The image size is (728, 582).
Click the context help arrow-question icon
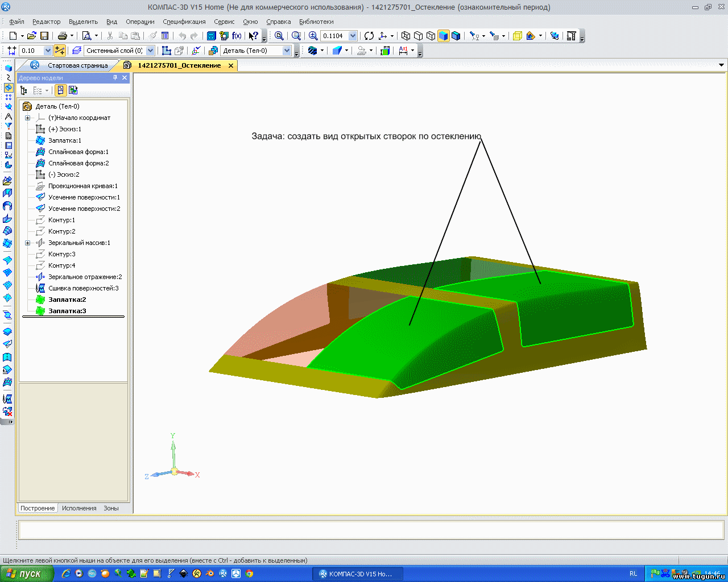pyautogui.click(x=254, y=36)
